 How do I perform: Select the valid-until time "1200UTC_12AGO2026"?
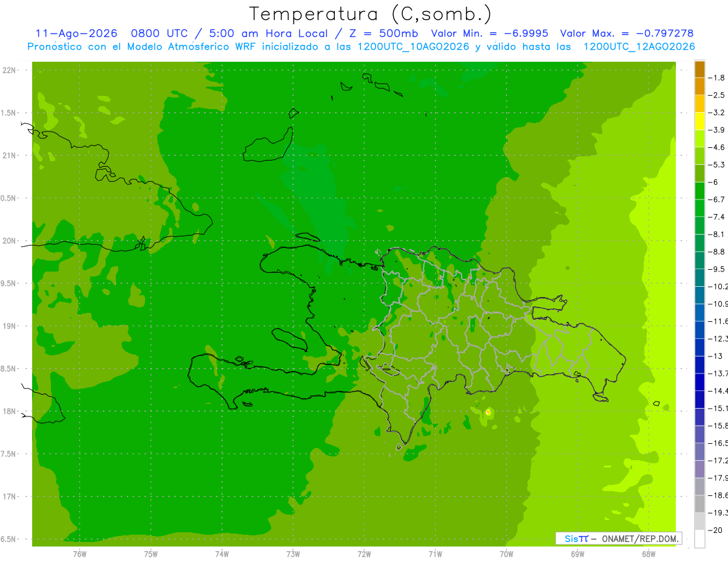pyautogui.click(x=639, y=47)
